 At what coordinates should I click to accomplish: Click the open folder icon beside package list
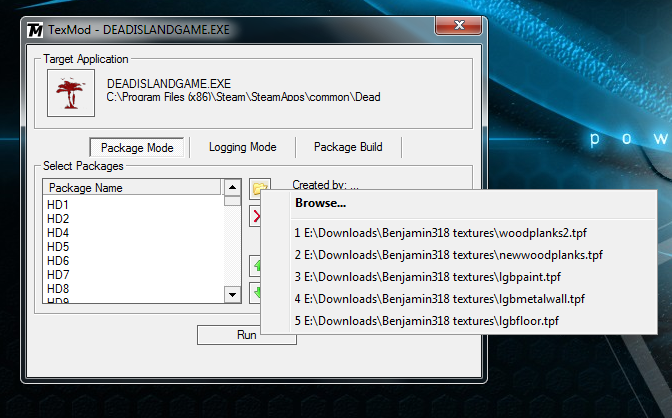[260, 189]
